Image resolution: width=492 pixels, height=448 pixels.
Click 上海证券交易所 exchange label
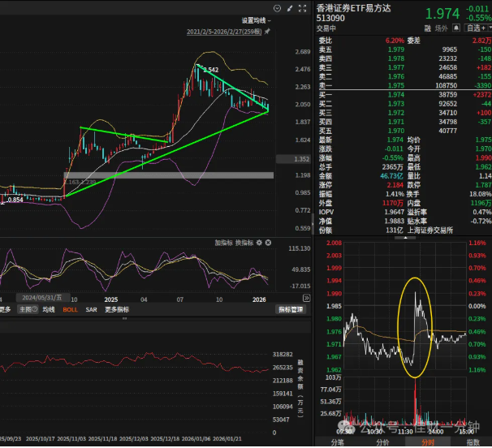429,230
